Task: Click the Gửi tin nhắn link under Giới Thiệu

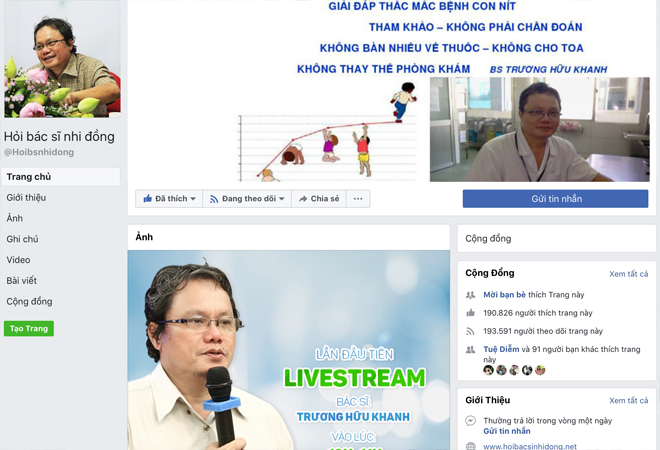Action: click(x=507, y=431)
